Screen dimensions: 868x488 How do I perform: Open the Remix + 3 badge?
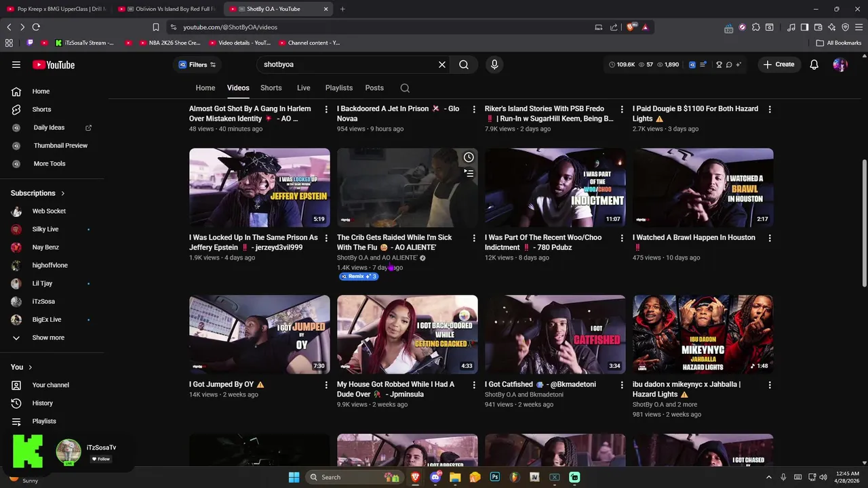[358, 277]
